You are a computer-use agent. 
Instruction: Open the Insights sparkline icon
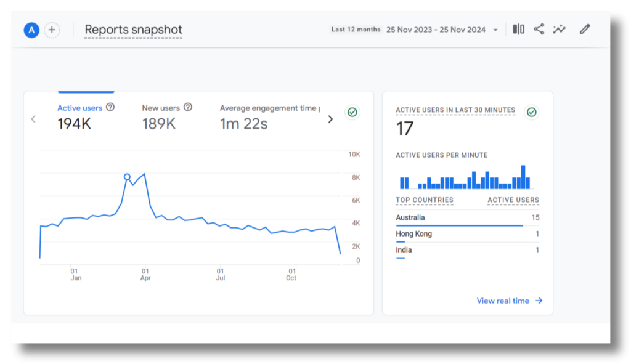coord(559,29)
